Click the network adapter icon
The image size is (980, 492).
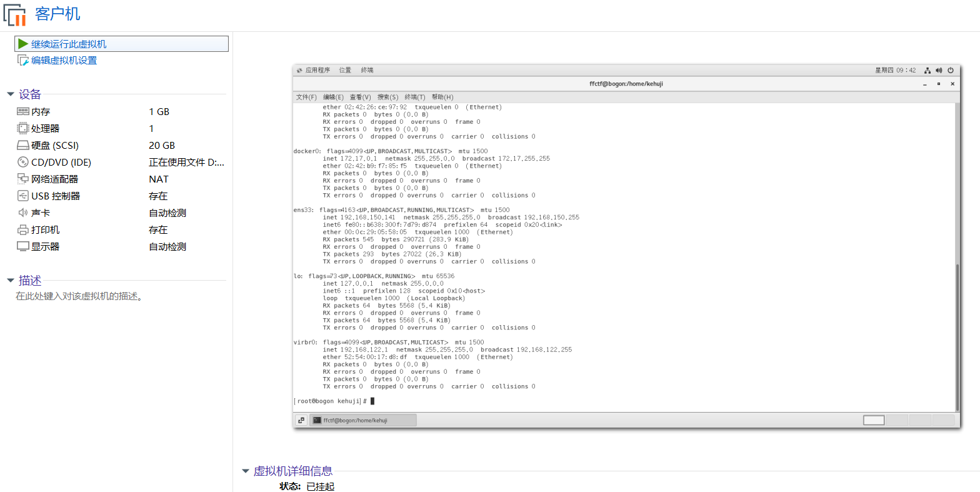tap(22, 179)
